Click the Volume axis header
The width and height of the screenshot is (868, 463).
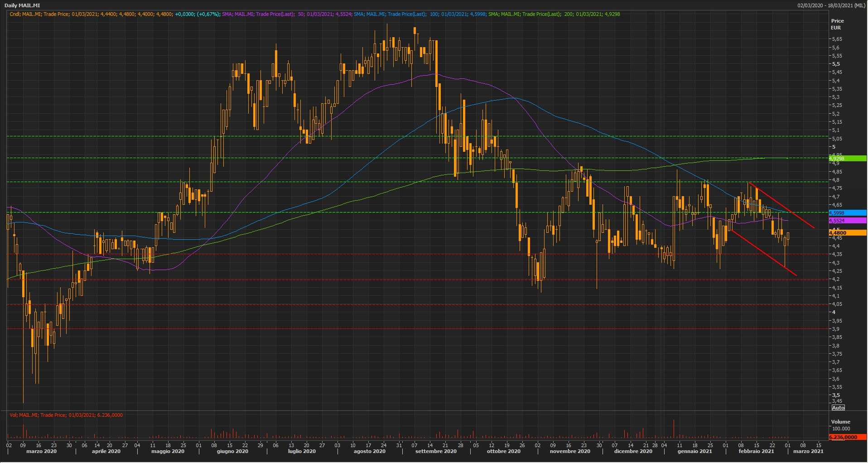point(840,422)
